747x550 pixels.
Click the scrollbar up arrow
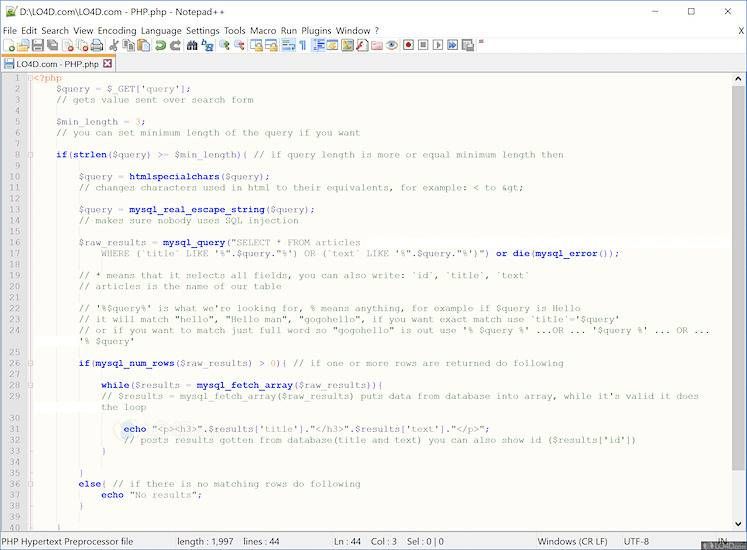click(x=738, y=79)
